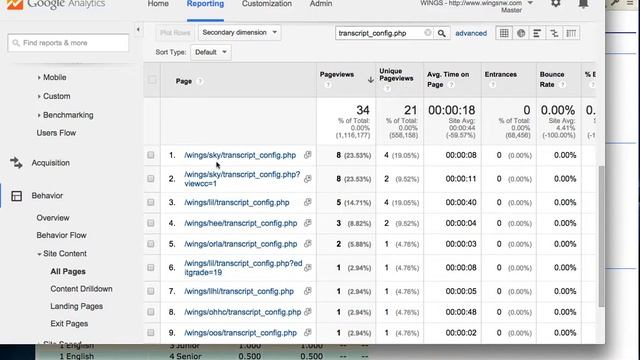Open external link icon for /wings/ohhc/ row

coord(307,312)
